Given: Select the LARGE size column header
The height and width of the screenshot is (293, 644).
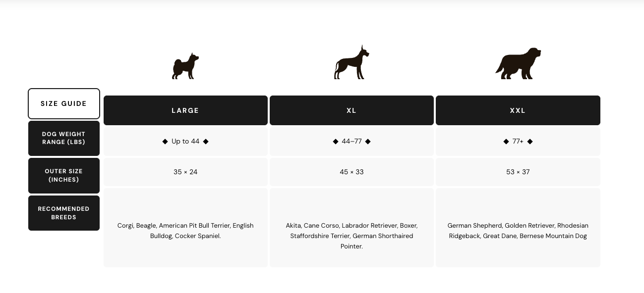Looking at the screenshot, I should 185,110.
